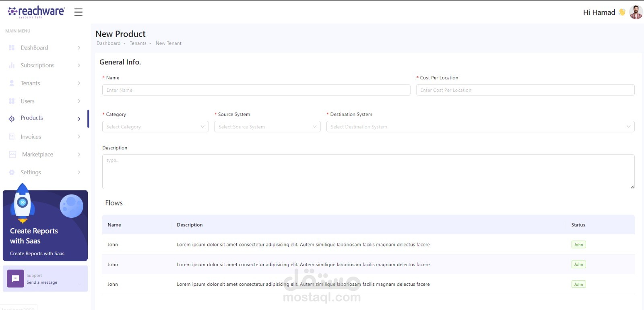Open the Select Category dropdown

coord(155,126)
